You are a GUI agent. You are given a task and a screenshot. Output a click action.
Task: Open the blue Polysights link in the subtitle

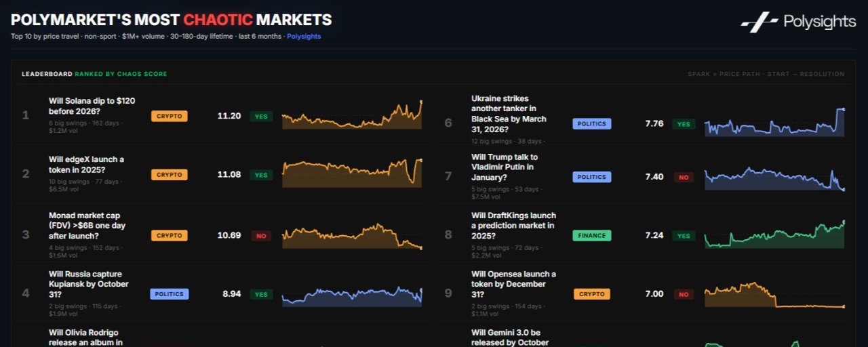[x=304, y=37]
